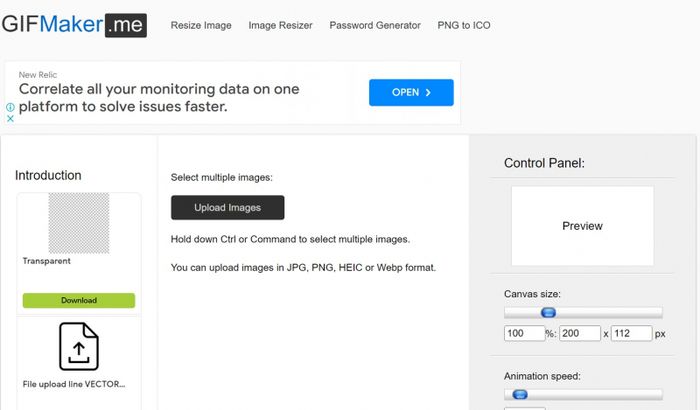Click the green Download button
Viewport: 700px width, 410px height.
tap(79, 300)
